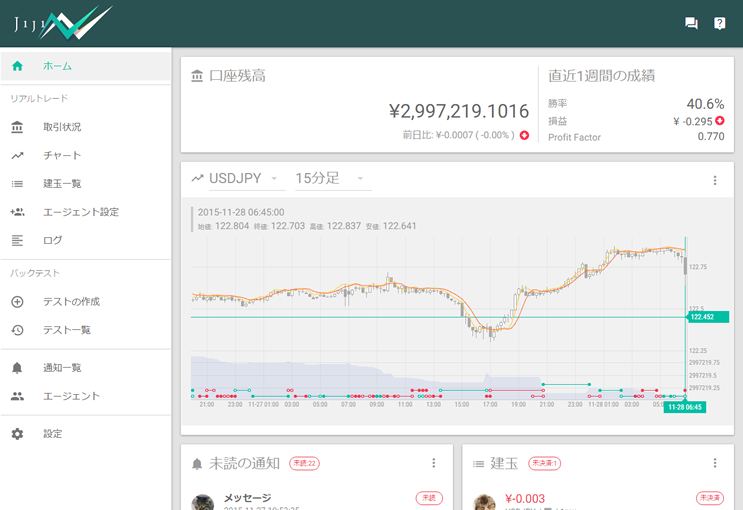The width and height of the screenshot is (743, 510).
Task: Click the bell icon beside 通知一覧
Action: tap(17, 368)
